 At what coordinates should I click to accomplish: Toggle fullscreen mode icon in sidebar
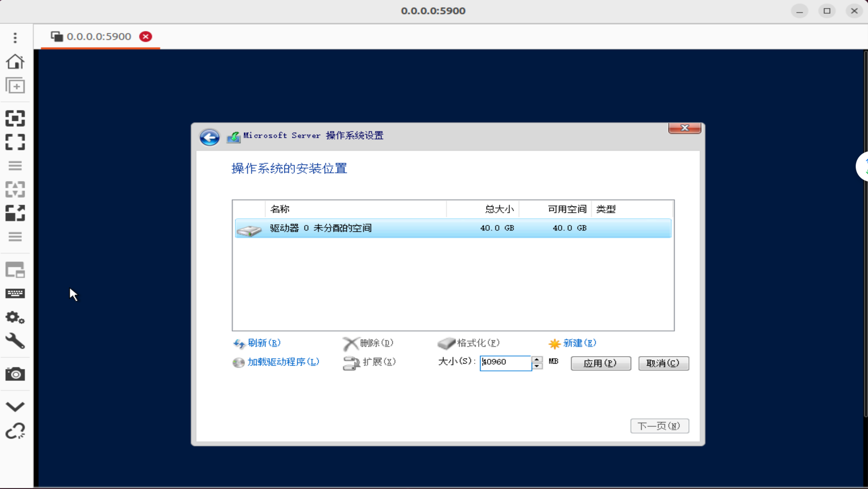click(15, 142)
